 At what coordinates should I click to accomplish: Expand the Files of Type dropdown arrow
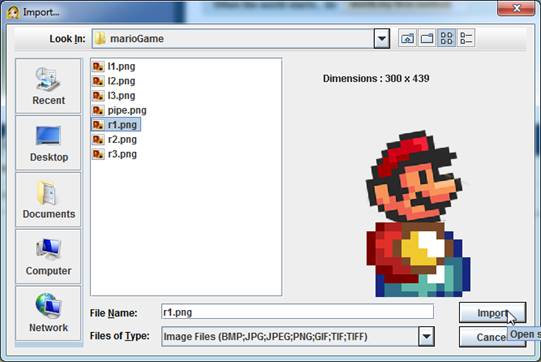coord(426,336)
